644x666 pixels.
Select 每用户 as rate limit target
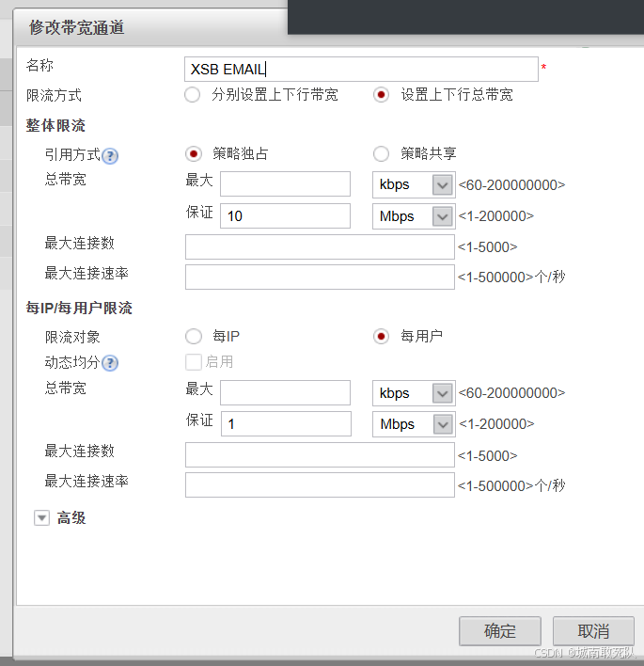coord(381,337)
